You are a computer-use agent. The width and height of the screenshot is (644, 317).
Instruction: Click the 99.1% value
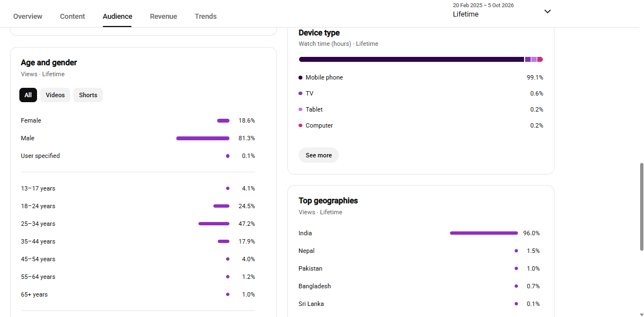pos(535,77)
